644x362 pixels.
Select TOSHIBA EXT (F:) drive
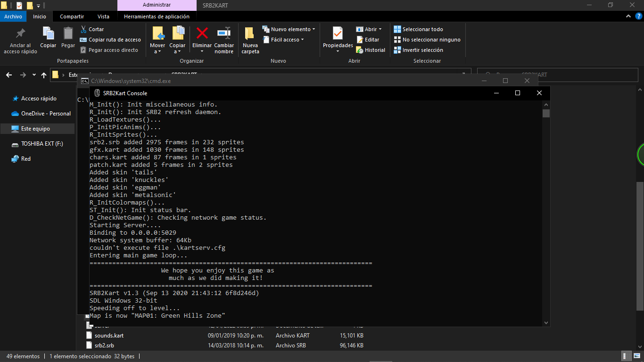pos(42,144)
